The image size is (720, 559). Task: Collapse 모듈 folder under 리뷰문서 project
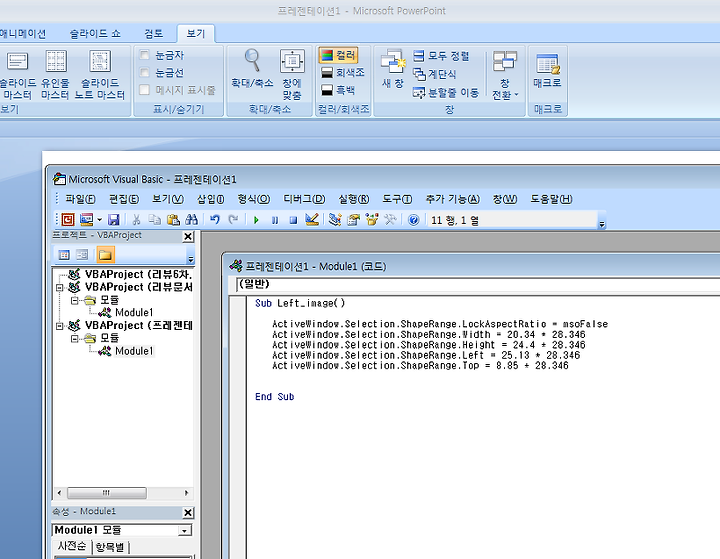point(74,300)
